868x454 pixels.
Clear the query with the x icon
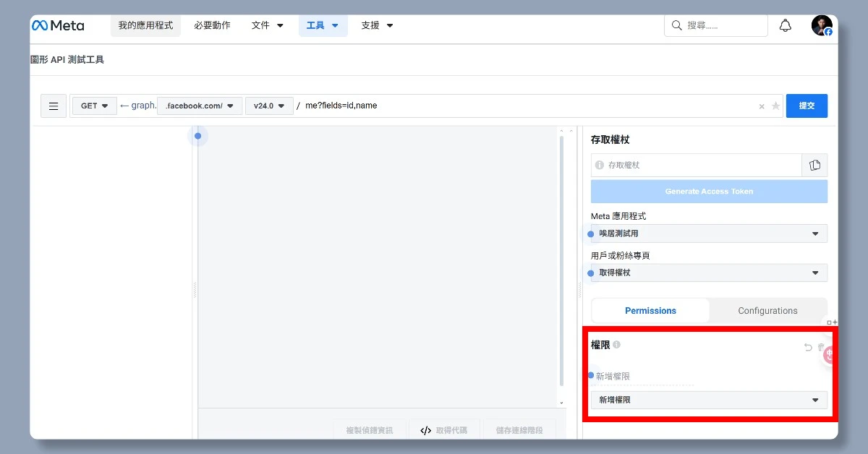762,106
